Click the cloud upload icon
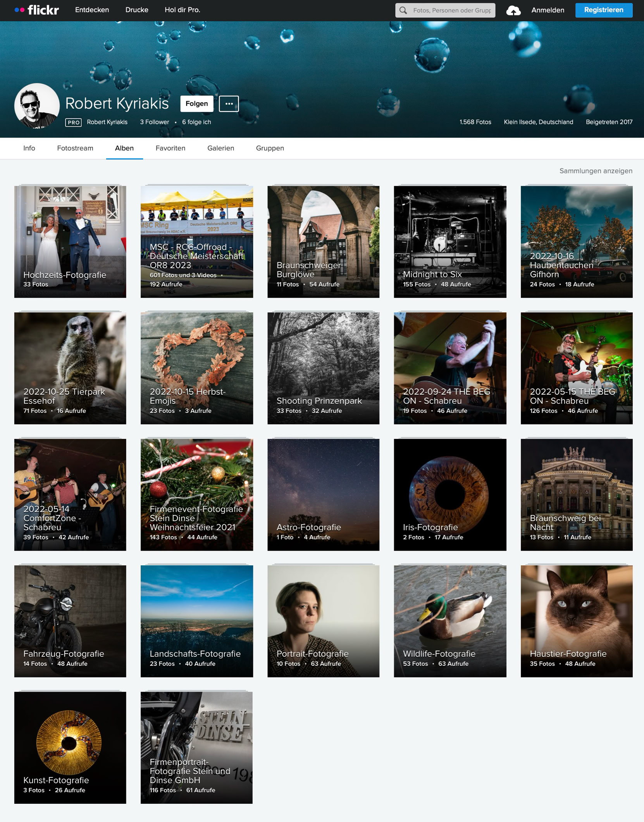 [x=513, y=10]
